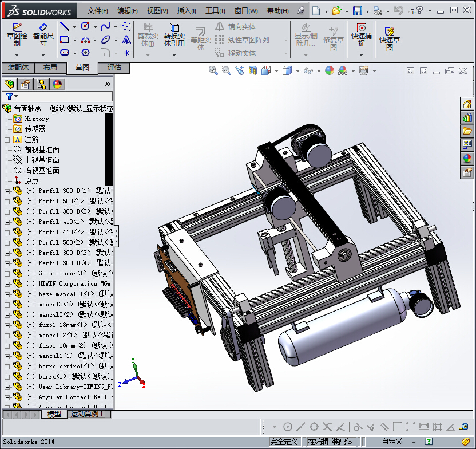
Task: Click the help question mark in status bar
Action: (x=429, y=442)
